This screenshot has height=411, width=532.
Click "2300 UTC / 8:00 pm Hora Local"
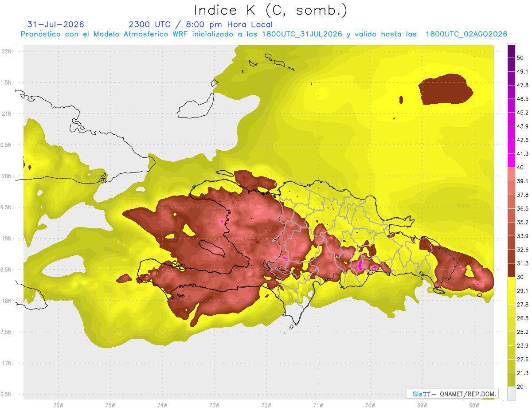[x=201, y=24]
